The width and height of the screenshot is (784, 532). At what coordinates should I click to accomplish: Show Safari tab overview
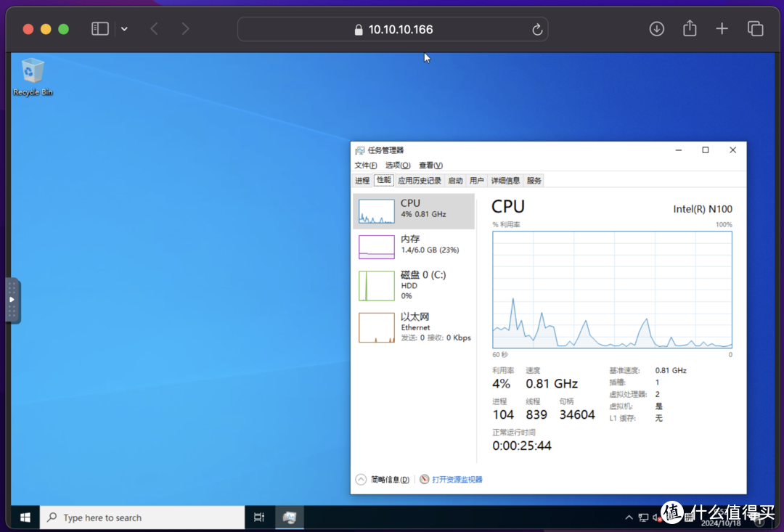point(755,29)
